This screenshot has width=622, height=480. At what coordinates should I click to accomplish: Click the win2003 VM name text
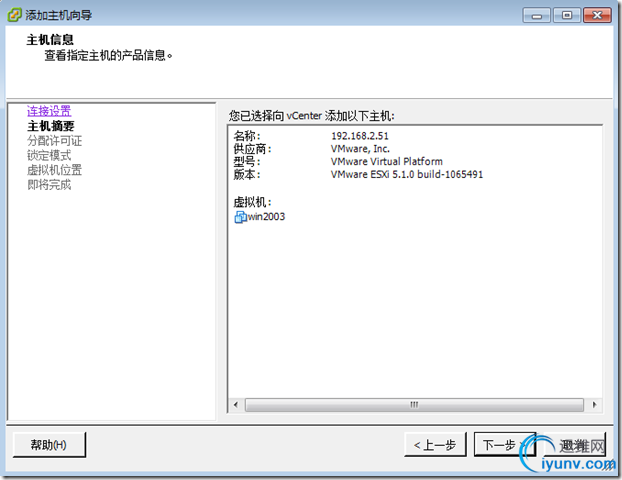[266, 217]
